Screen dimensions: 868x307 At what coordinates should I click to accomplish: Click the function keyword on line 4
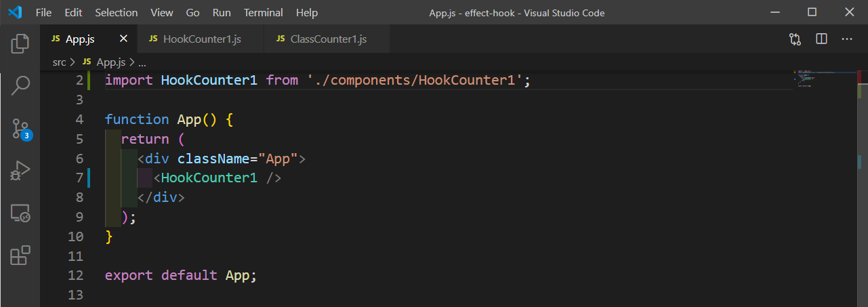pyautogui.click(x=137, y=119)
